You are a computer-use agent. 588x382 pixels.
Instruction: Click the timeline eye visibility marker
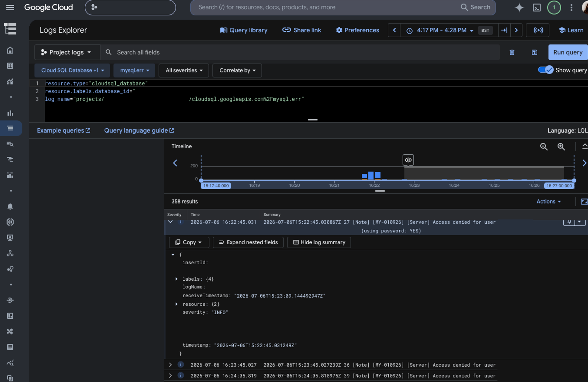408,160
